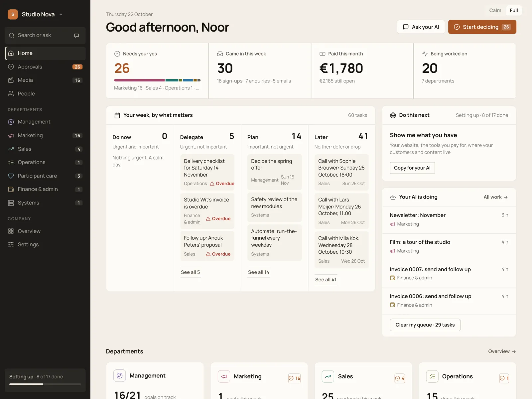This screenshot has width=532, height=399.
Task: Open Delivery checklist for Saturday task card
Action: 207,172
